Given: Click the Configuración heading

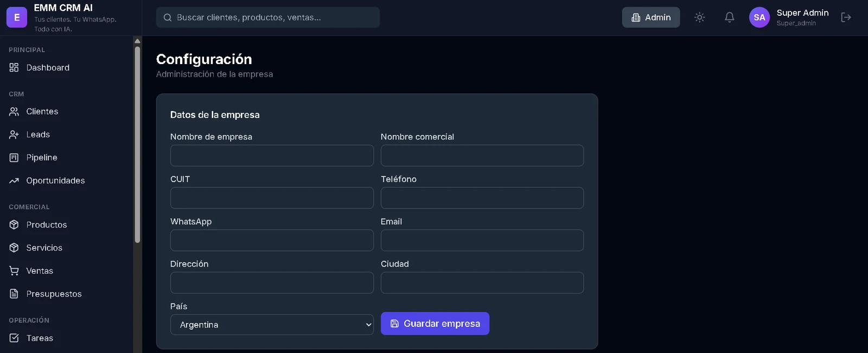Looking at the screenshot, I should [x=204, y=59].
